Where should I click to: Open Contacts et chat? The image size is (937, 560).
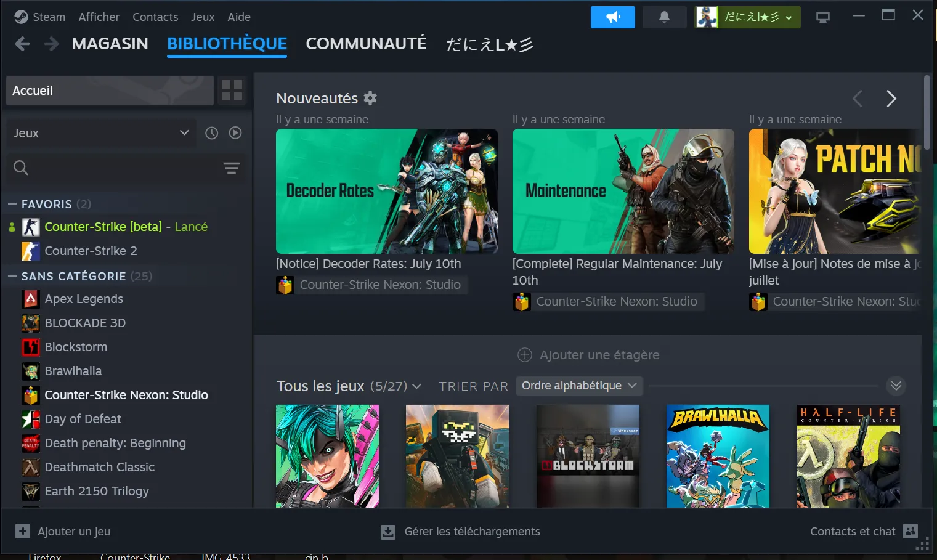853,531
